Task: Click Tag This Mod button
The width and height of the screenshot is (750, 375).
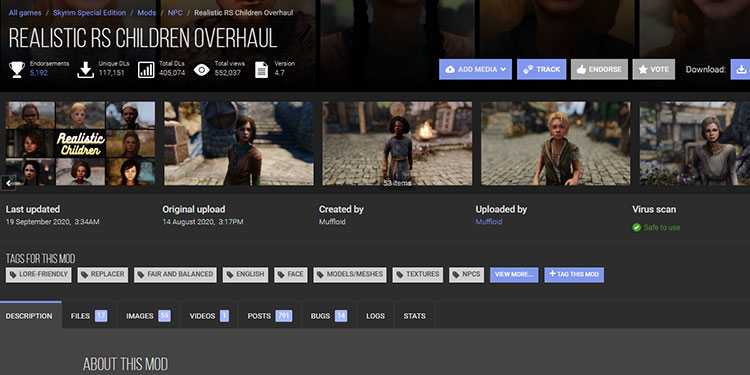Action: coord(574,275)
